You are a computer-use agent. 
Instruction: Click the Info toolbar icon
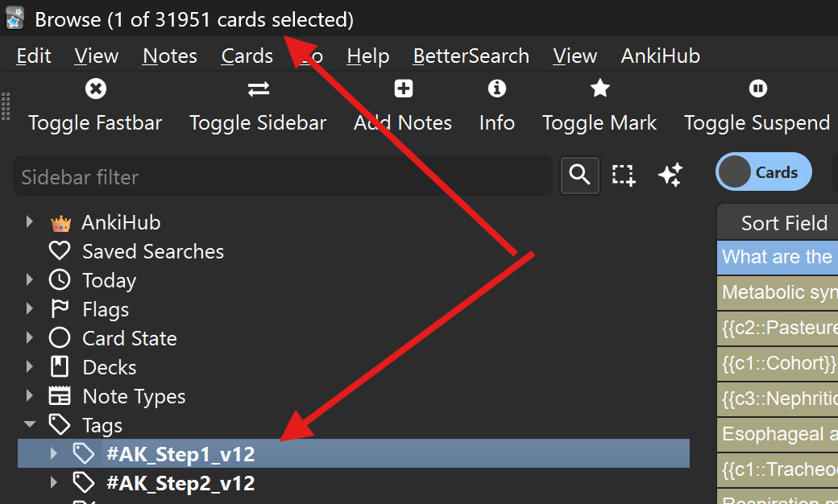(x=496, y=89)
